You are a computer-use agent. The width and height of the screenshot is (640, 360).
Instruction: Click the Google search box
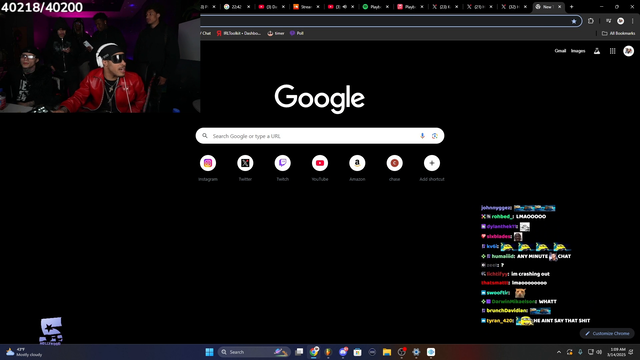(320, 136)
